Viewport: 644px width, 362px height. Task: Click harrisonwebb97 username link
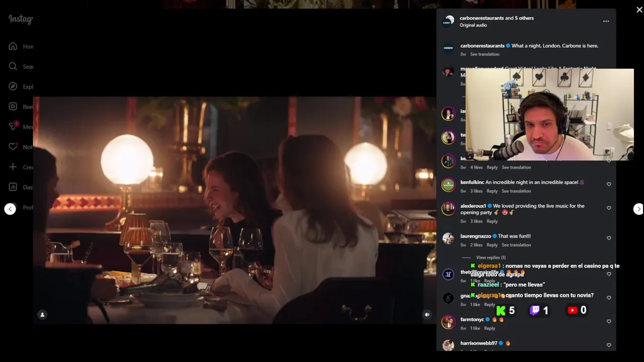point(478,343)
